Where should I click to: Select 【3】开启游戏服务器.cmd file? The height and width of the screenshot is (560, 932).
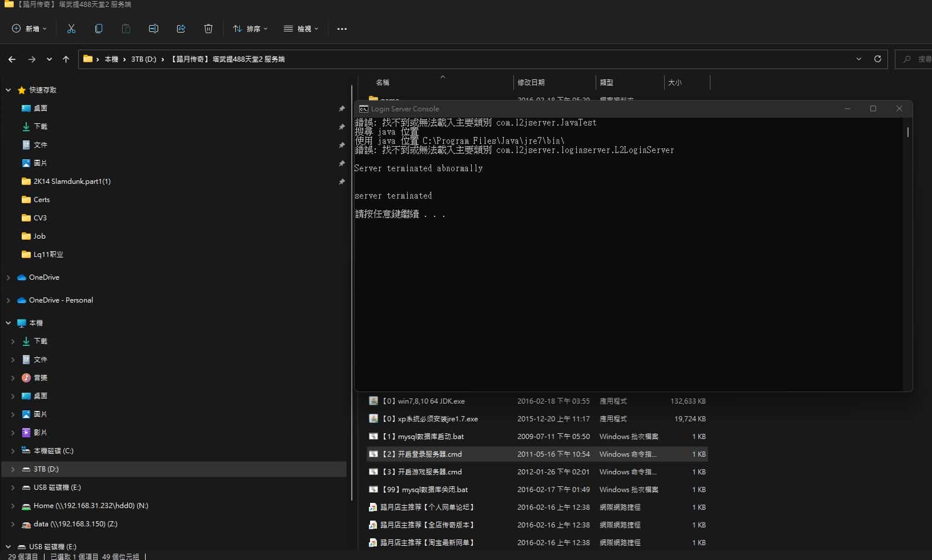[429, 472]
